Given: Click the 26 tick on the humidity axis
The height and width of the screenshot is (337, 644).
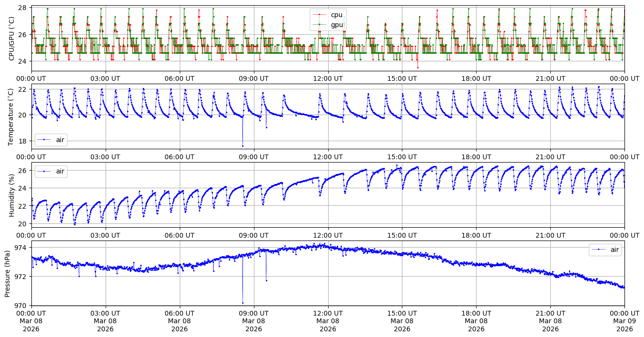Looking at the screenshot, I should [x=24, y=171].
